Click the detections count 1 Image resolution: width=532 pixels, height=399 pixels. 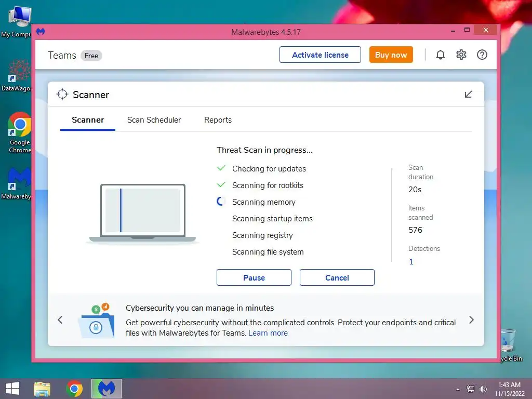click(x=411, y=262)
